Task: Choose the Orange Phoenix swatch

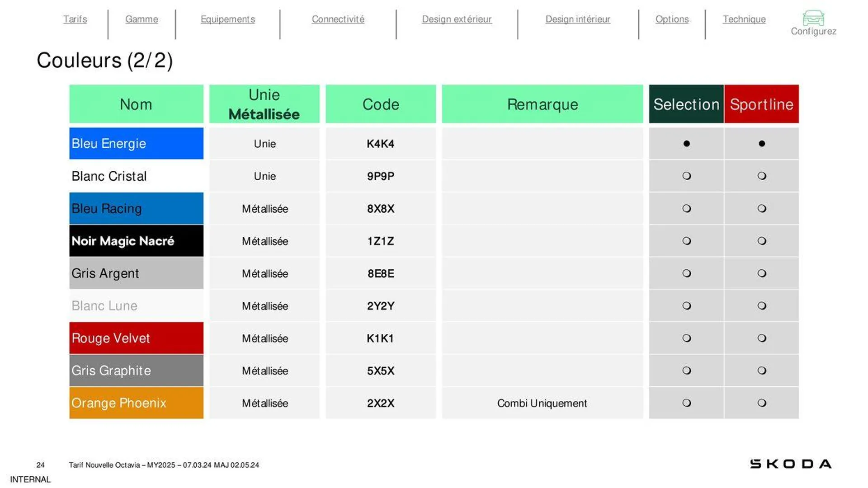Action: [136, 403]
